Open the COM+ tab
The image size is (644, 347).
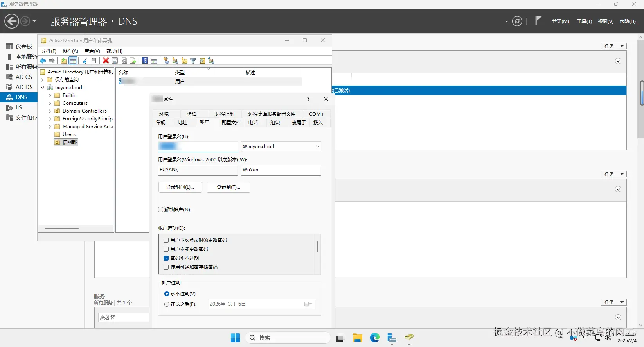(x=316, y=114)
